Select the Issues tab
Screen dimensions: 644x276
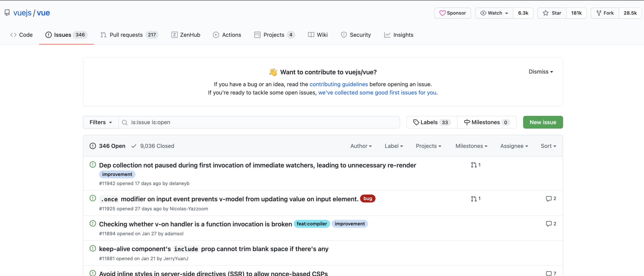pyautogui.click(x=66, y=35)
